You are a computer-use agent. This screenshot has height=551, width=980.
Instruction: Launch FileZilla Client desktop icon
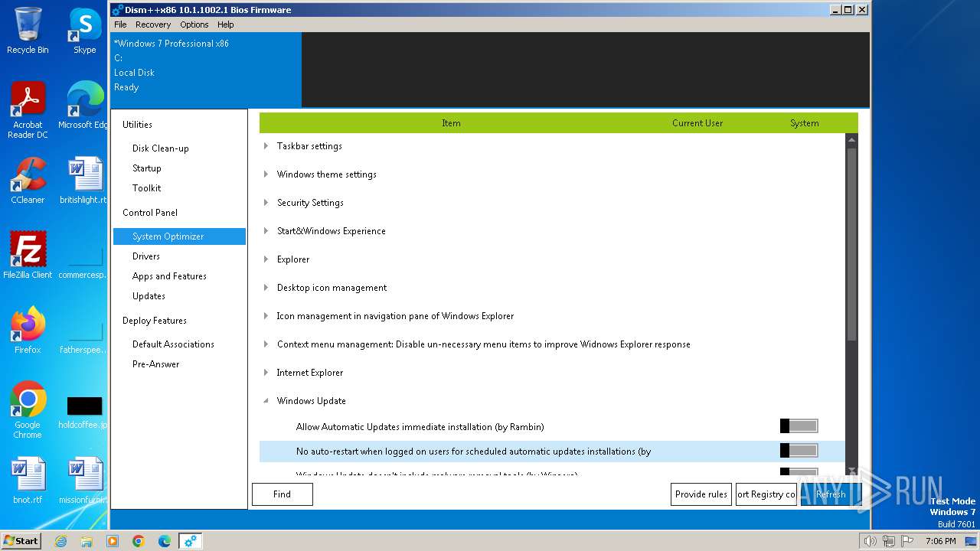28,256
